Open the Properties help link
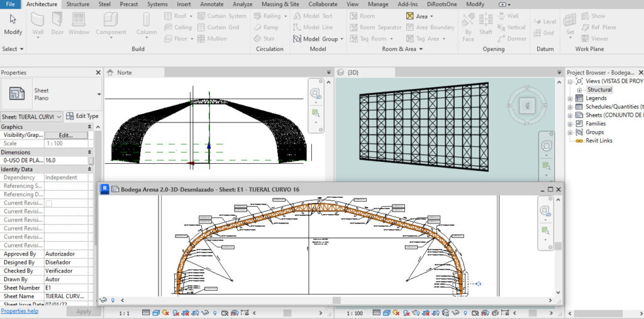Screen dimensions: 644x319 pos(19,311)
